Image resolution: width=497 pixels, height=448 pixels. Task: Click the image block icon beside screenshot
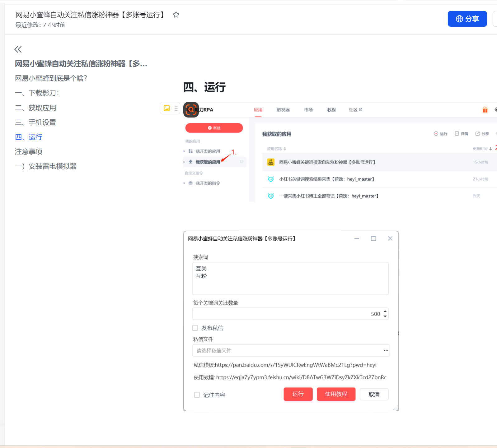[x=167, y=108]
